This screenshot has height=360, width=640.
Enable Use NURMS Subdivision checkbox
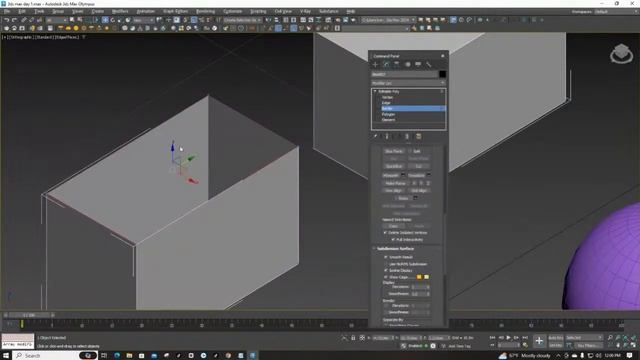coord(386,264)
